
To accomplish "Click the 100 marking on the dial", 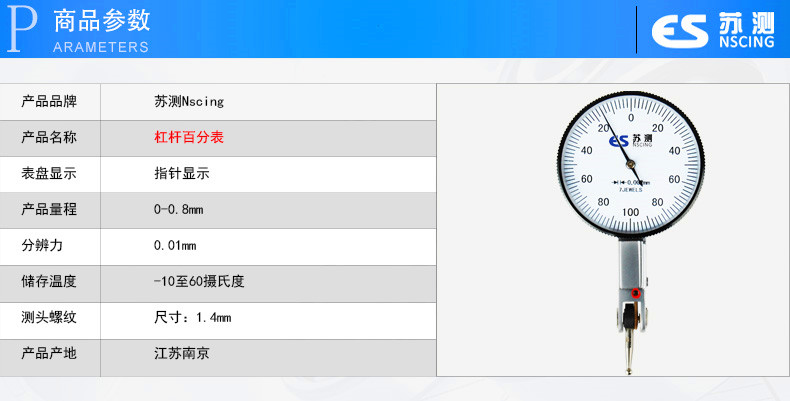I will click(x=630, y=212).
